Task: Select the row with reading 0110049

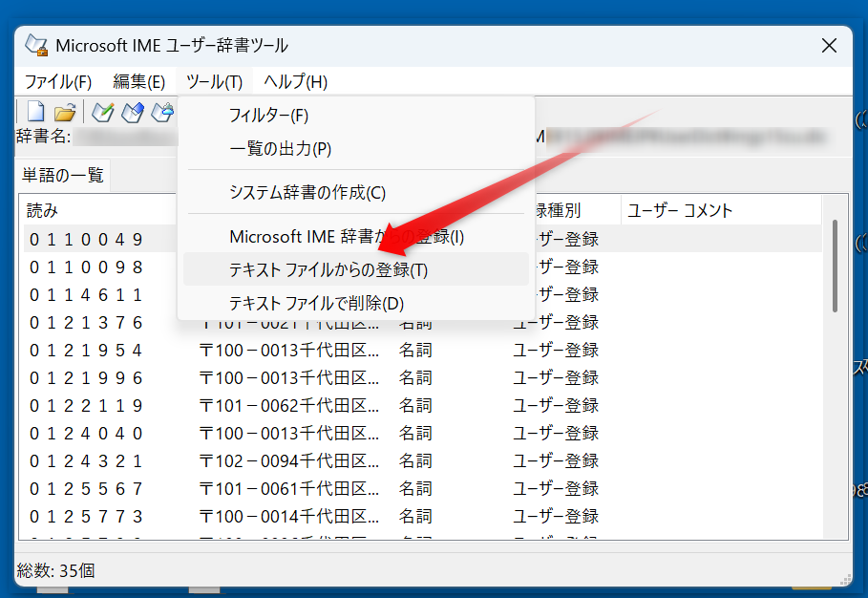Action: 422,239
